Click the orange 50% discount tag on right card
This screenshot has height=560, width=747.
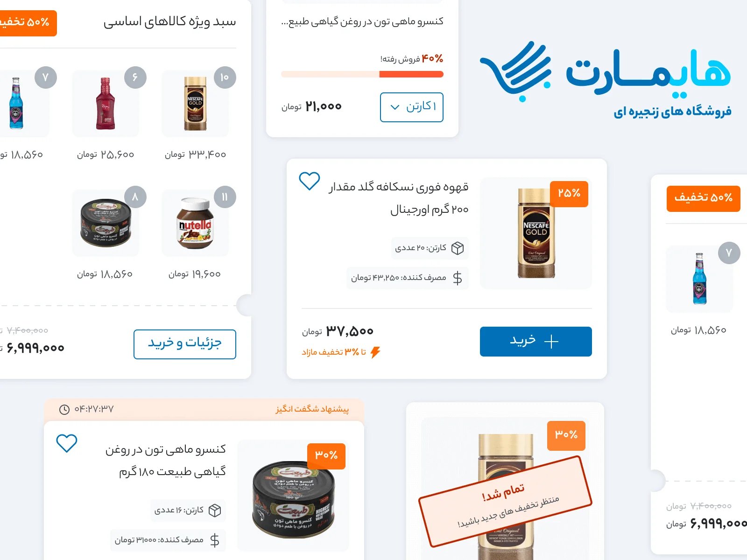703,198
